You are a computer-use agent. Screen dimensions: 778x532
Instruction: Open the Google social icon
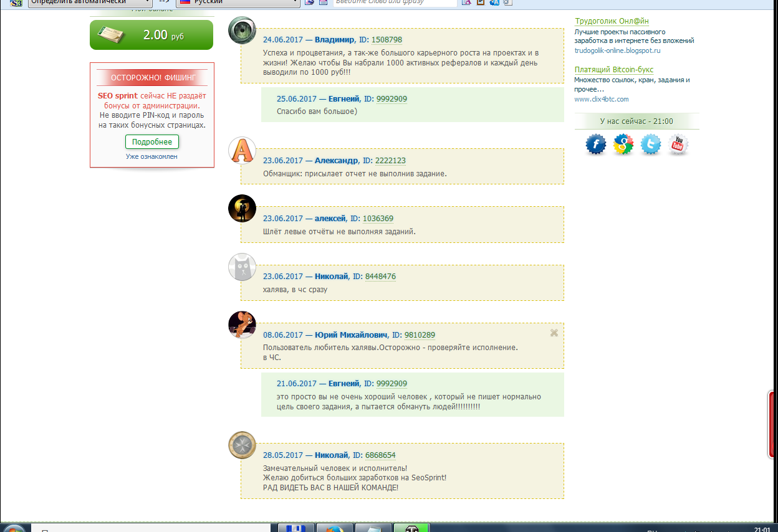click(x=623, y=145)
